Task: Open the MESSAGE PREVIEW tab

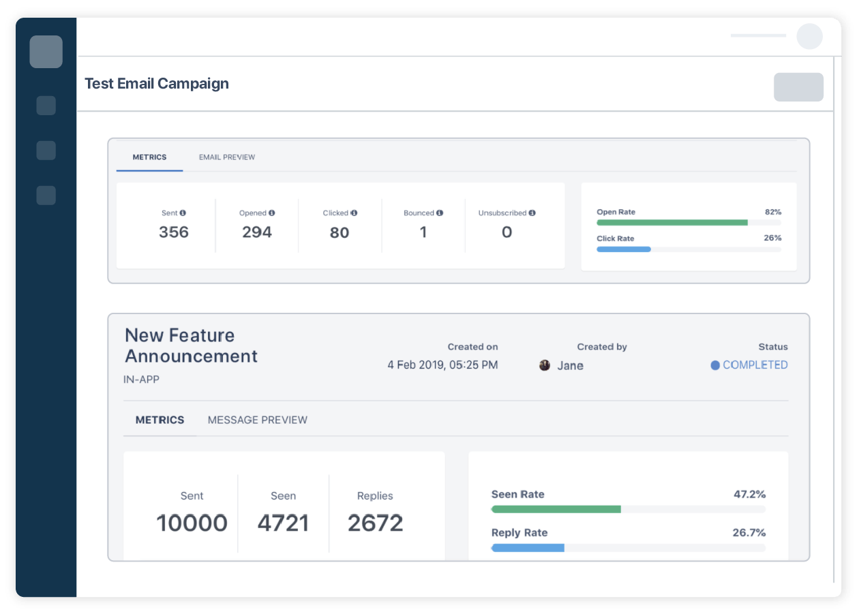Action: click(257, 420)
